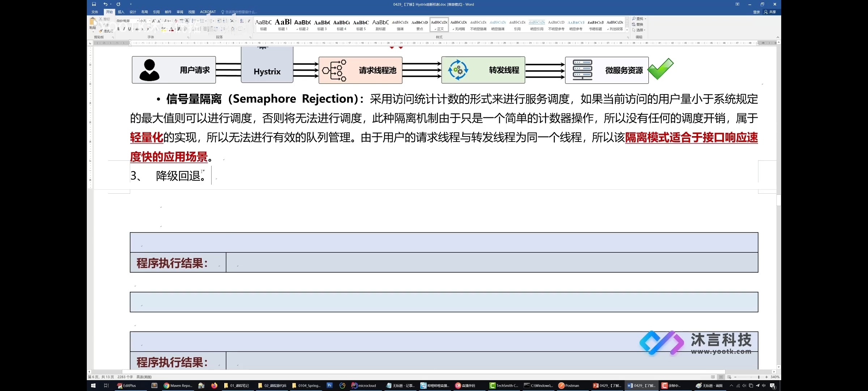Expand the font size dropdown
The height and width of the screenshot is (391, 868).
tap(147, 21)
